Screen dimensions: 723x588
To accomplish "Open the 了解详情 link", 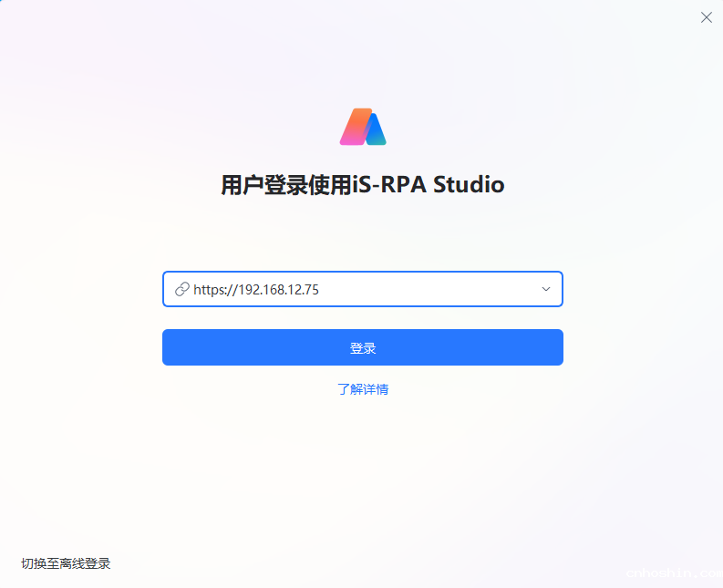I will pyautogui.click(x=363, y=389).
